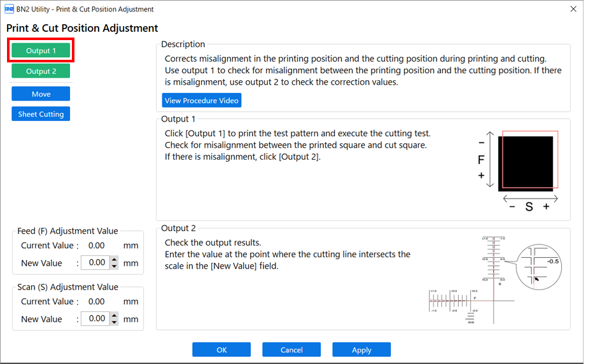Click the Feed (F) New Value field
Viewport: 609px width, 364px height.
tap(96, 263)
